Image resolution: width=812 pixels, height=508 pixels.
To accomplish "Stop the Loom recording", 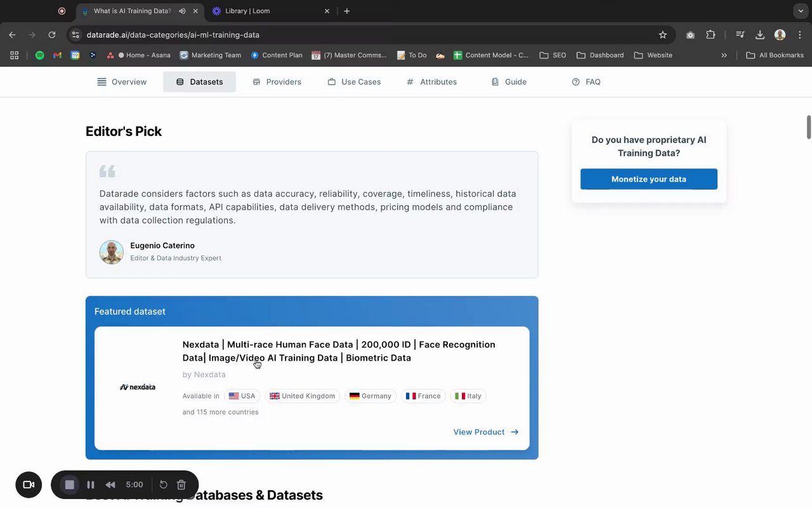I will coord(70,485).
